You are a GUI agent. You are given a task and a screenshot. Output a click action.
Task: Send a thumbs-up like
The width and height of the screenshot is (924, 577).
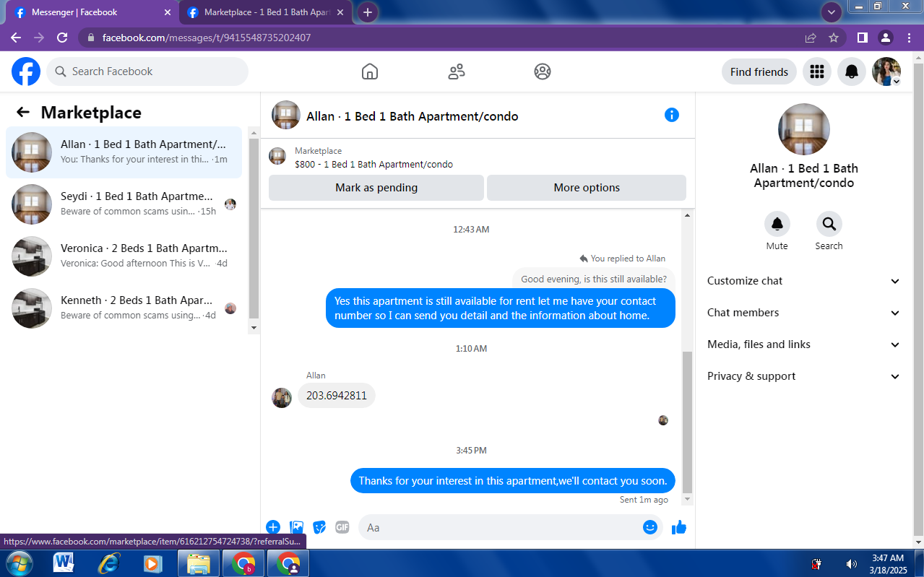[x=679, y=527]
